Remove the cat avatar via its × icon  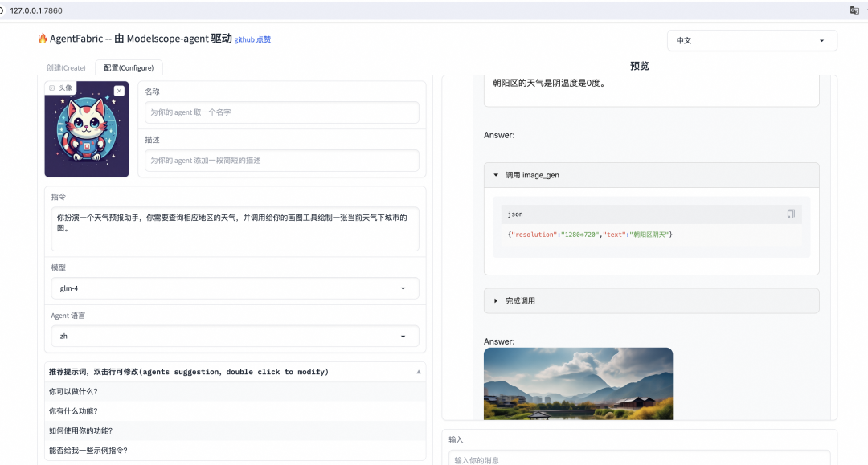(x=119, y=90)
